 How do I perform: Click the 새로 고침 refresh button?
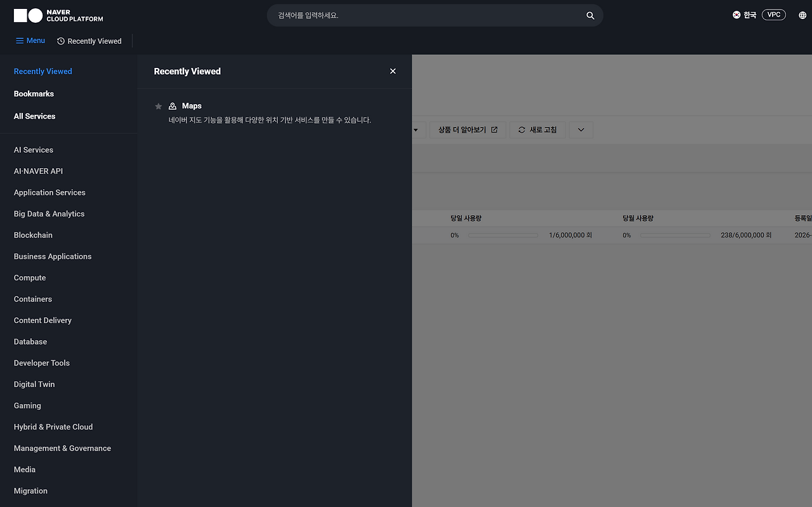[x=537, y=129]
